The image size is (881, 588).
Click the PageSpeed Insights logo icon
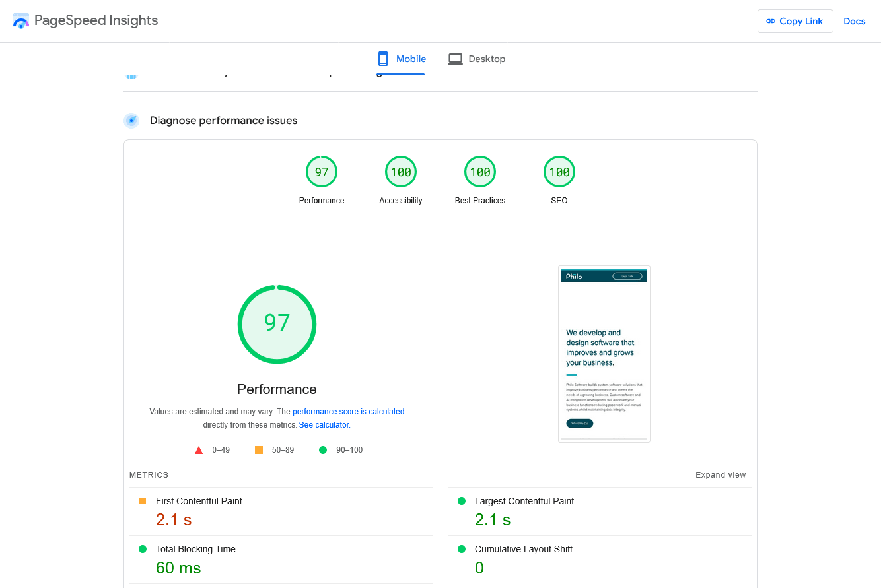(21, 21)
